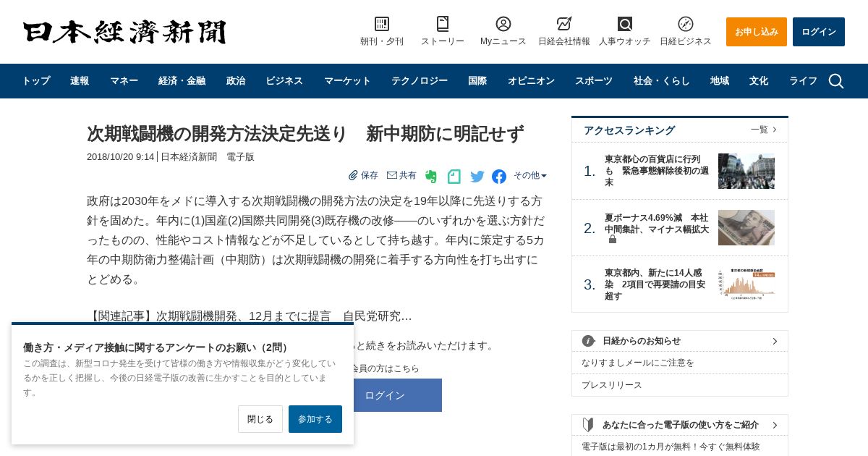
Task: Click the search magnifier in the navigation bar
Action: [x=836, y=81]
